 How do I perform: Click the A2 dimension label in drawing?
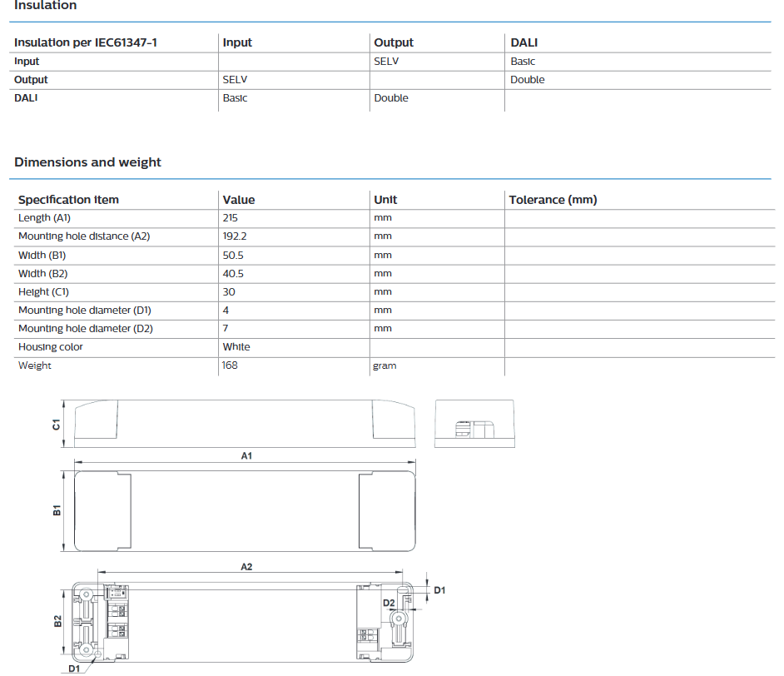point(246,567)
